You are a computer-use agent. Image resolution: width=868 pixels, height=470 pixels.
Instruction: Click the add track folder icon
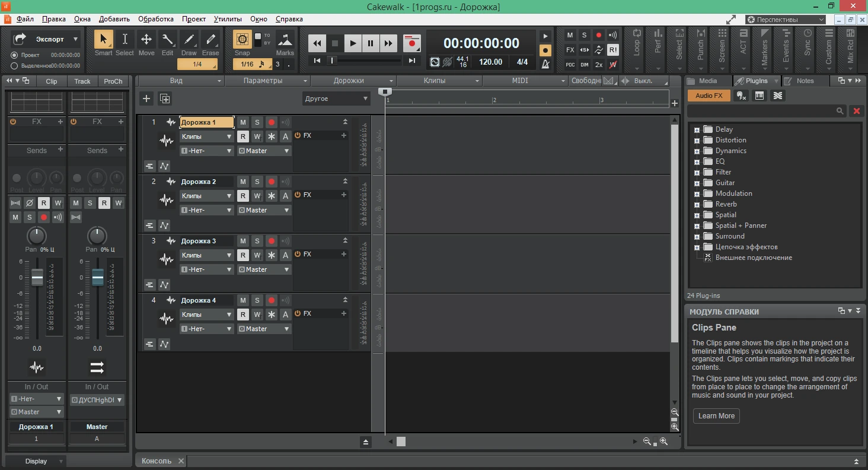pyautogui.click(x=165, y=99)
